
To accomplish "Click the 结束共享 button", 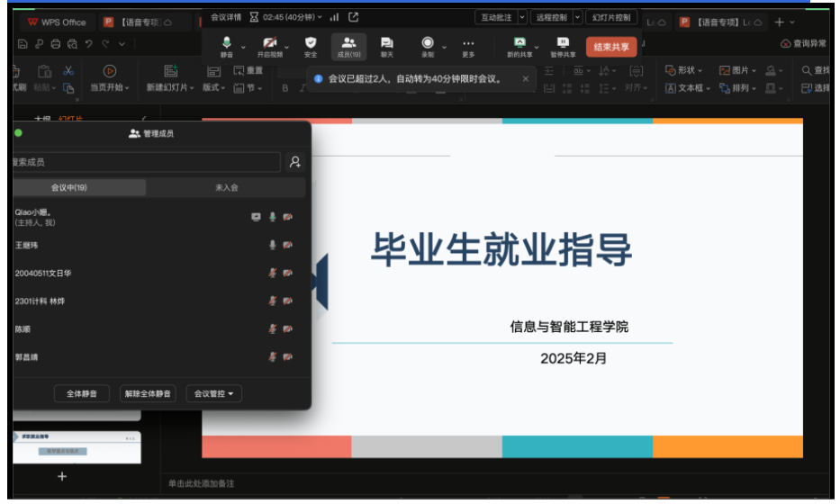I will click(x=610, y=47).
